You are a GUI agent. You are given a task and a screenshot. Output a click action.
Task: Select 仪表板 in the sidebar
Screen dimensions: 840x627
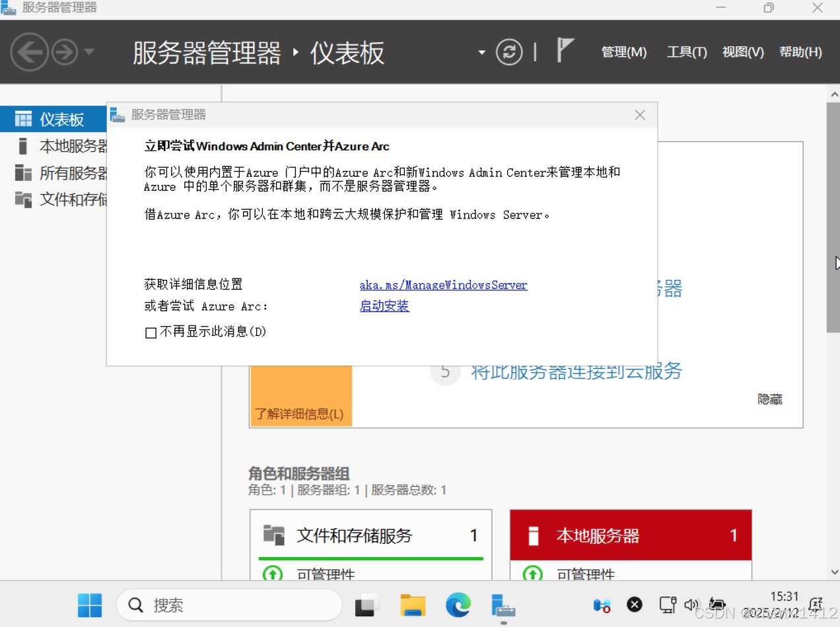click(x=55, y=119)
